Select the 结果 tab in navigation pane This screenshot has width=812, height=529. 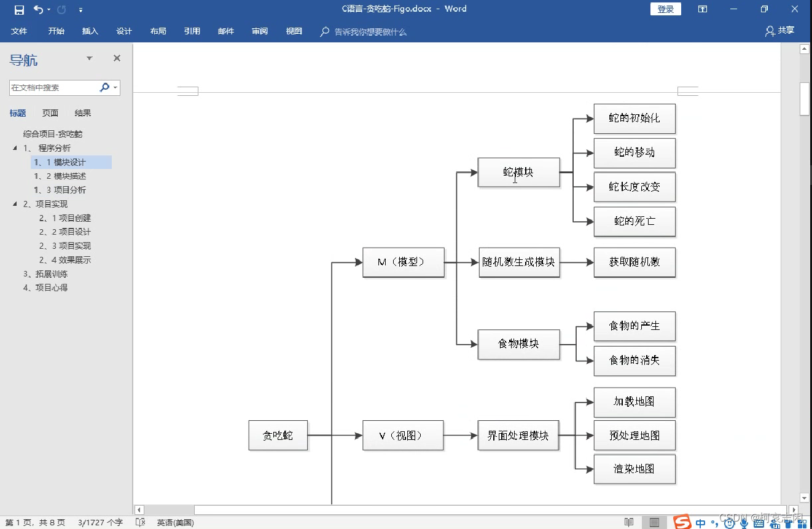[x=83, y=113]
